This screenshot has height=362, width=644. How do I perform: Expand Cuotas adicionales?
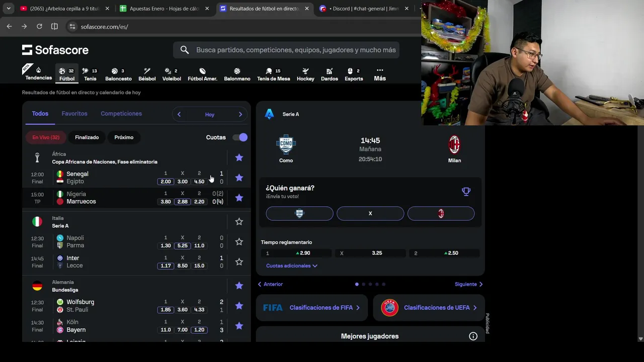point(292,265)
